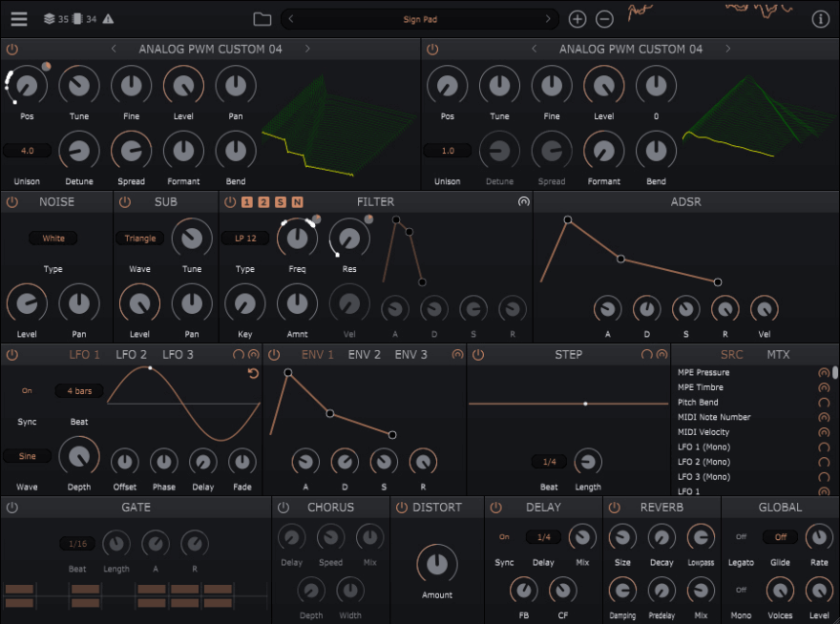Click the modulation assign icon in the Filter header

point(523,201)
